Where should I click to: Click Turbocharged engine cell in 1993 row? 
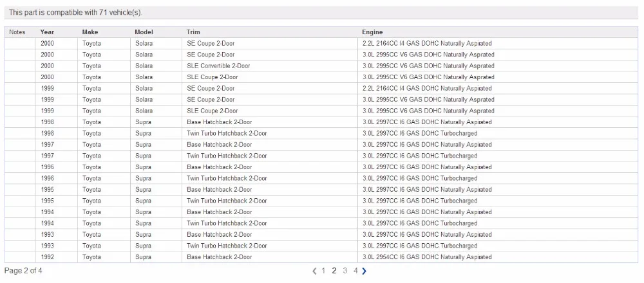pos(497,246)
